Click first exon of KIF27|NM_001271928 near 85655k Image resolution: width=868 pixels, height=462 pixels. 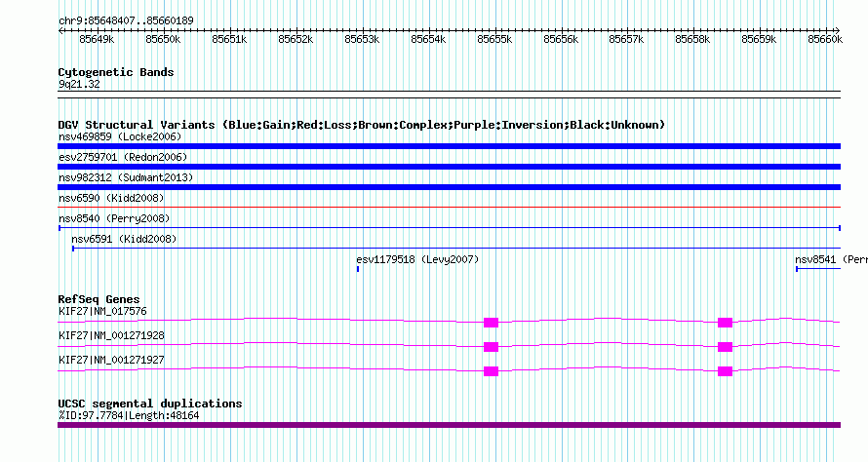click(x=491, y=347)
